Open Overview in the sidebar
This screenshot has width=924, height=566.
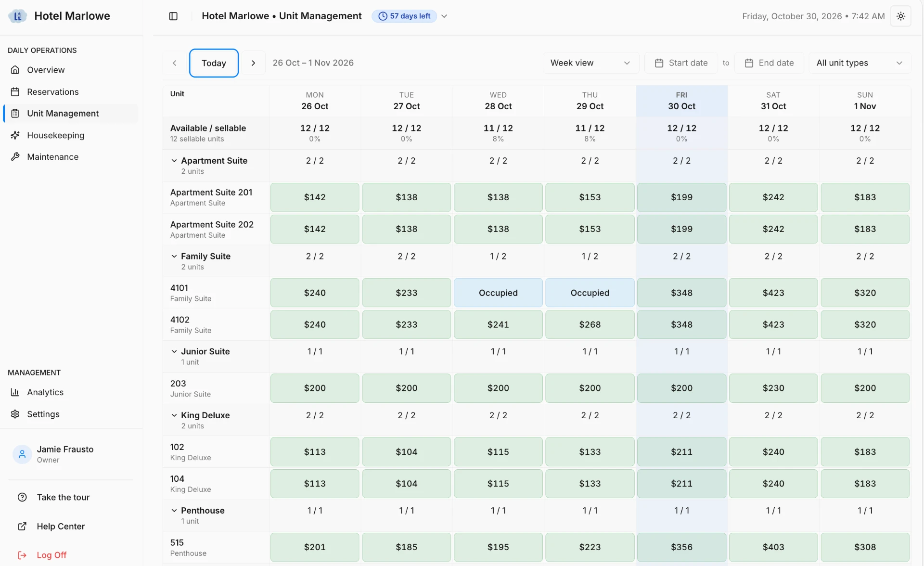pyautogui.click(x=71, y=70)
